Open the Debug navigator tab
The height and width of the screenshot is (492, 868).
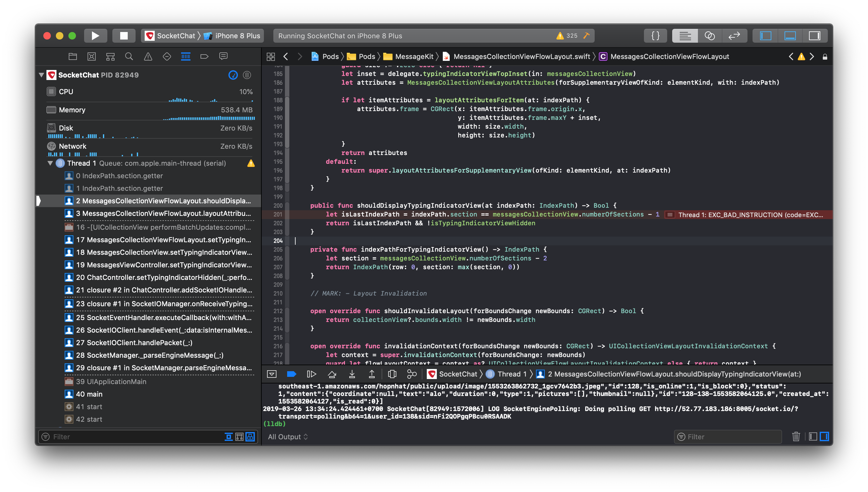[185, 56]
